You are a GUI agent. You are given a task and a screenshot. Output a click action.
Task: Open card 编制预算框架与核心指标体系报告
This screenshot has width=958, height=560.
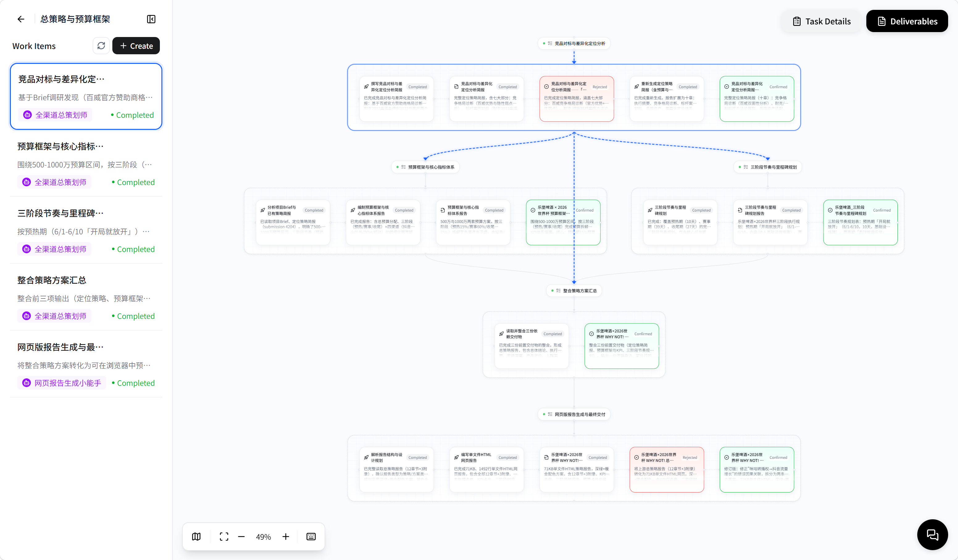point(383,222)
